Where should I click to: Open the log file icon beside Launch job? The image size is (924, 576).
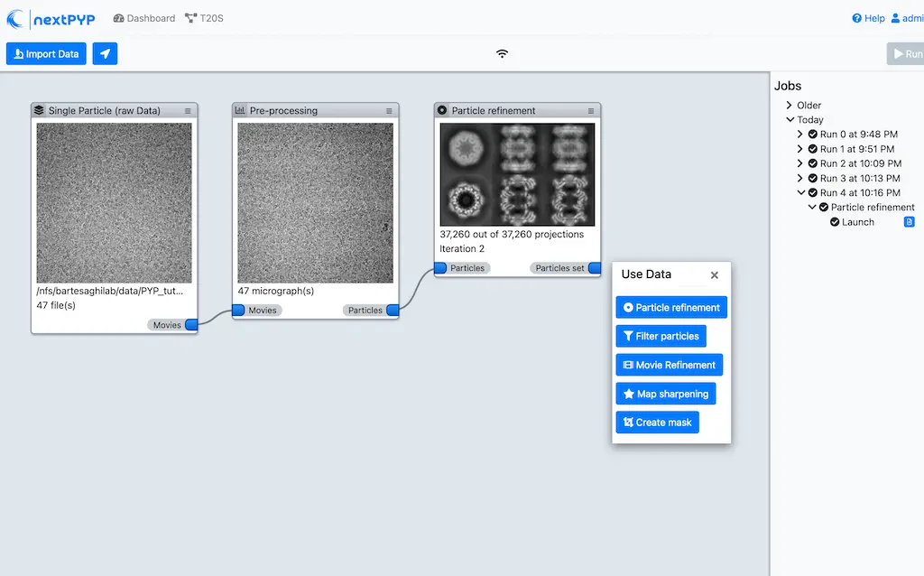pos(910,221)
